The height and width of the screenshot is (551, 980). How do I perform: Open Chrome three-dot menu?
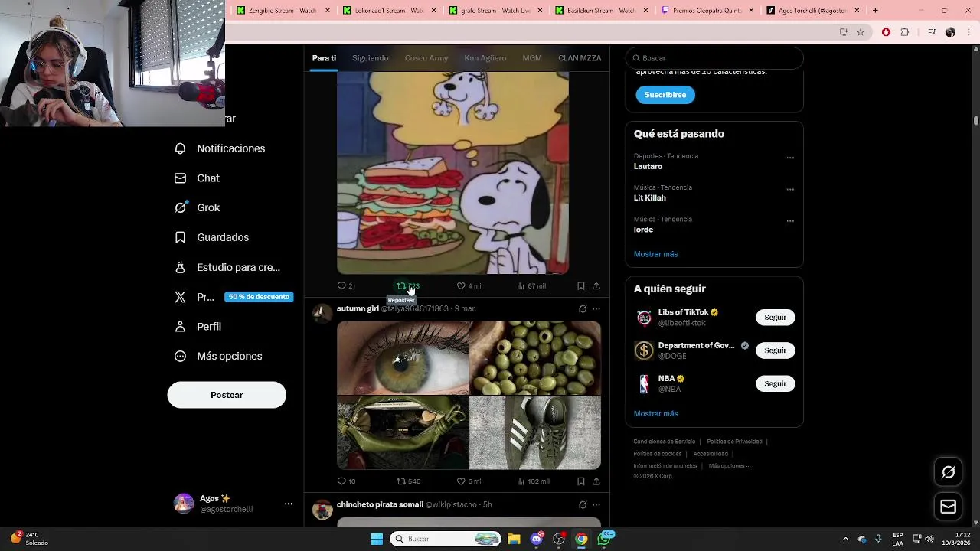tap(969, 32)
